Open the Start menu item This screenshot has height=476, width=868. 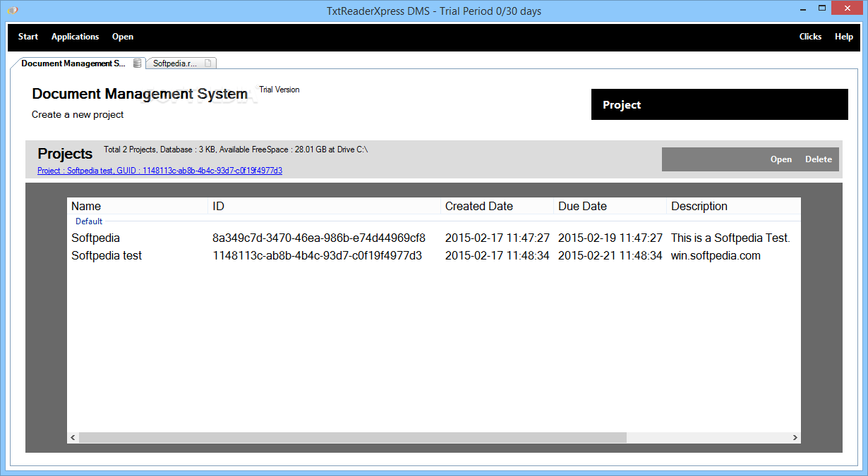pos(28,37)
